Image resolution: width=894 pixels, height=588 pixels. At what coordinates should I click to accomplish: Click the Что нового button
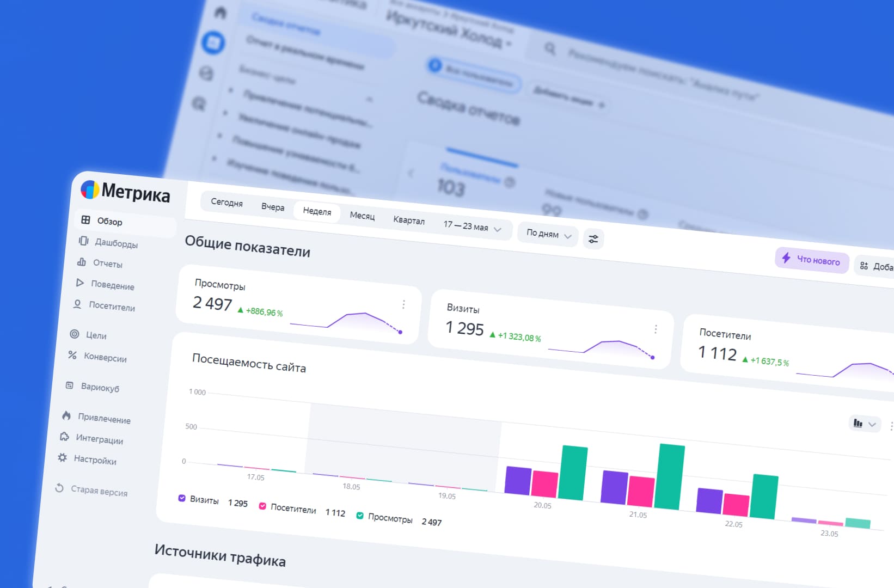coord(812,260)
